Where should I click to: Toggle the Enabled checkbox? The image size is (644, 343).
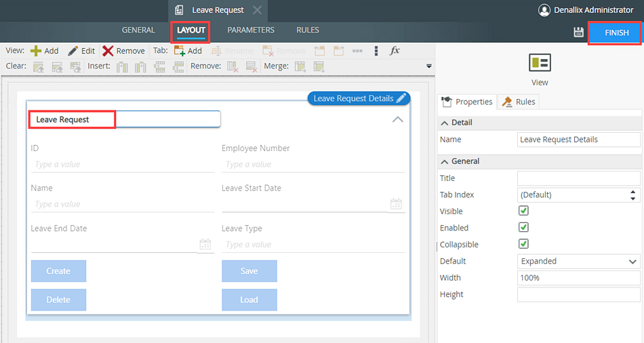[523, 228]
